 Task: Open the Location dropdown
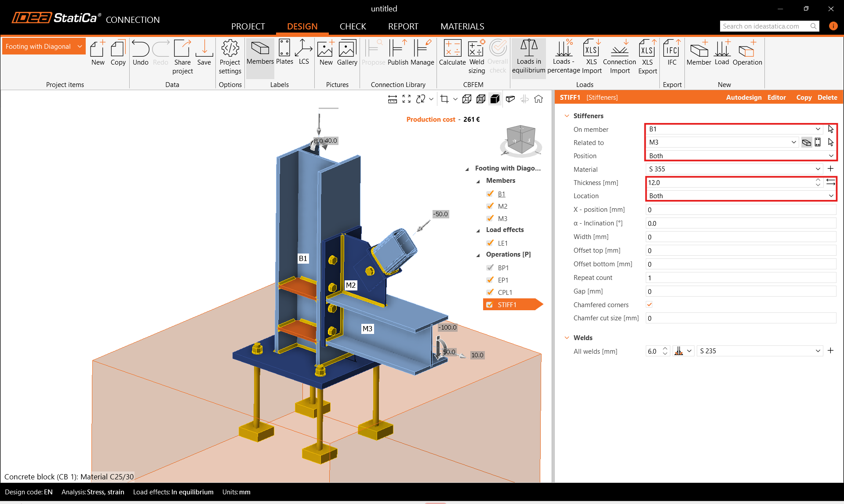741,196
